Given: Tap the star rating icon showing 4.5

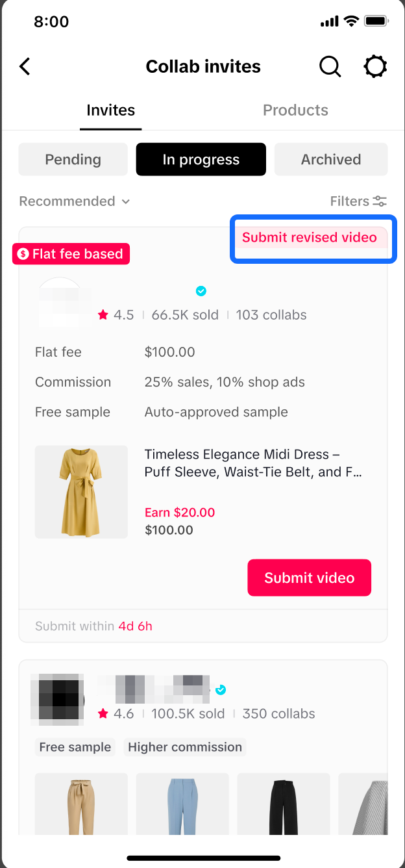Looking at the screenshot, I should 103,315.
